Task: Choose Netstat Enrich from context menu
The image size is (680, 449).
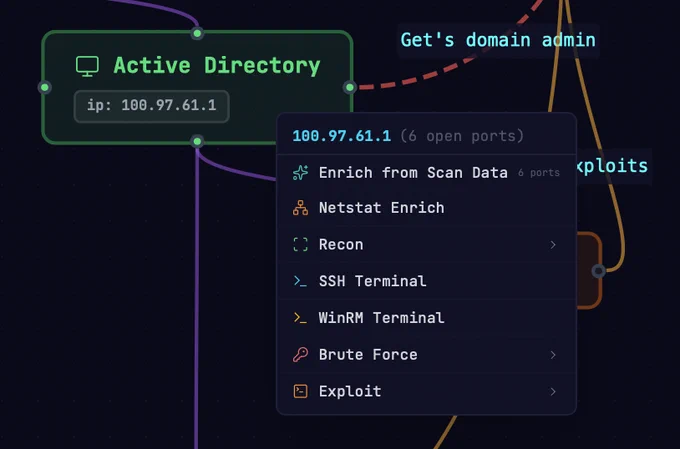Action: (x=426, y=208)
